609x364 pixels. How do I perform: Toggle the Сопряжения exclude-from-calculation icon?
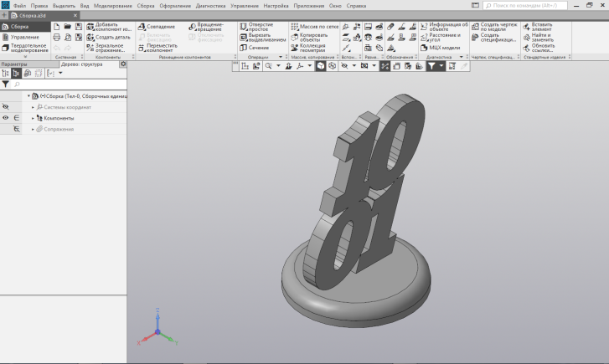(x=17, y=129)
